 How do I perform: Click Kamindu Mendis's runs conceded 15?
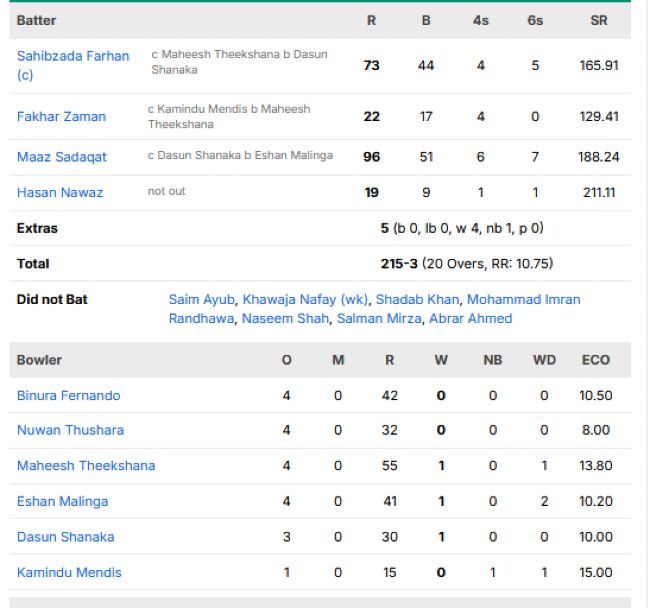click(390, 572)
